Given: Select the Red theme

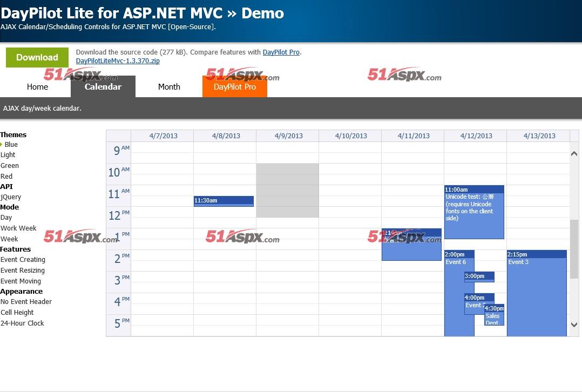Looking at the screenshot, I should [x=6, y=177].
